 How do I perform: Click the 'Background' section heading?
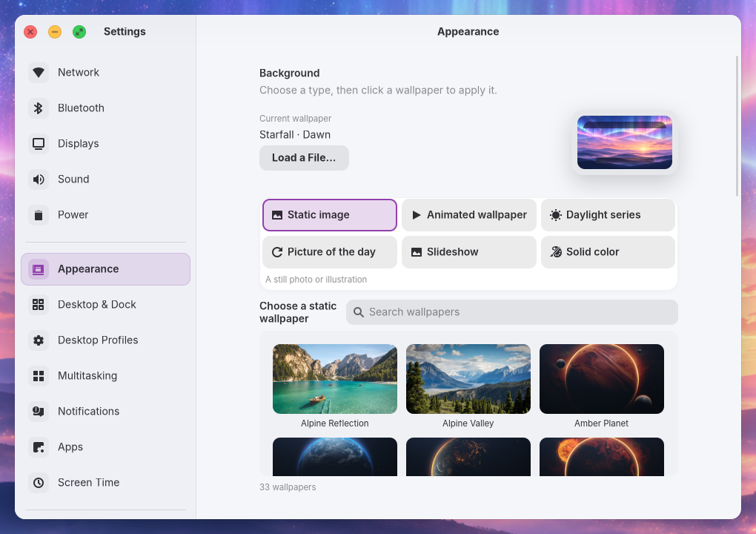click(x=290, y=73)
